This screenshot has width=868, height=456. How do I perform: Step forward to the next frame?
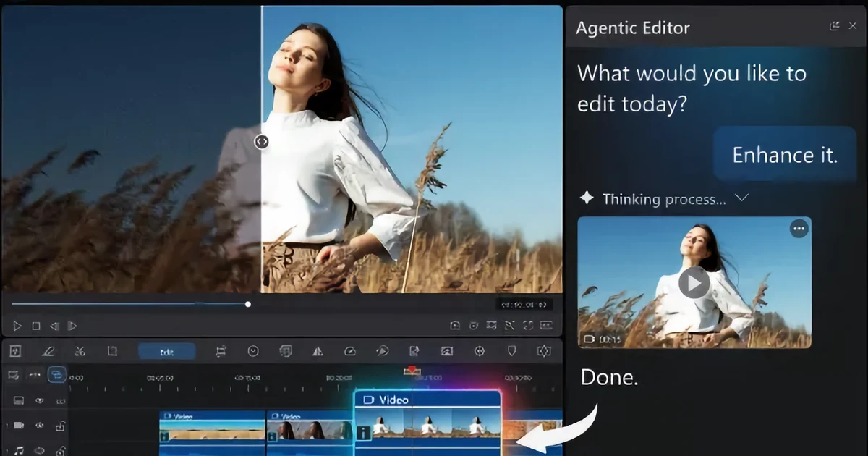72,326
